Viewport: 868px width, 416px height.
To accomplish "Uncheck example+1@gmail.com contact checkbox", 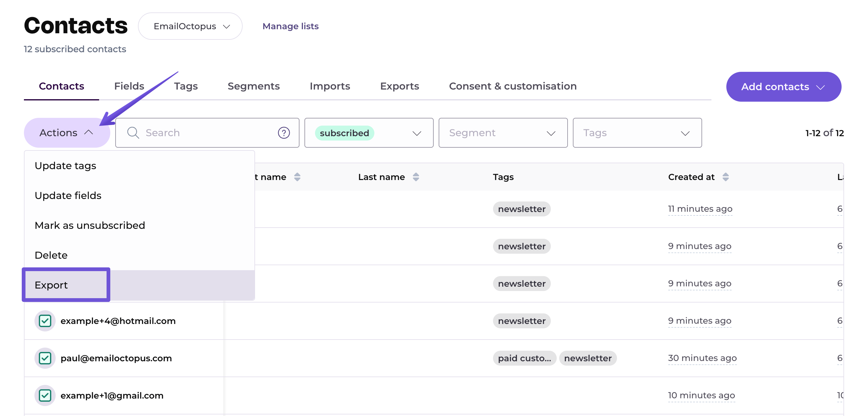I will [45, 395].
